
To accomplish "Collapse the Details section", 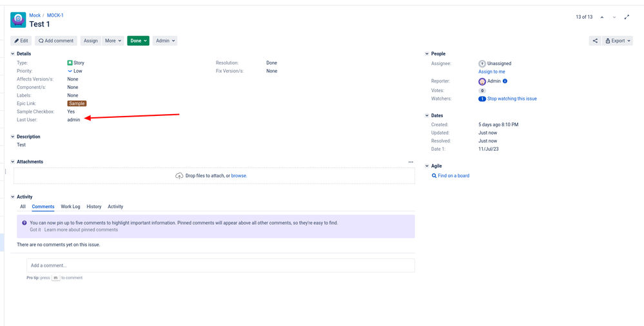I will 13,53.
